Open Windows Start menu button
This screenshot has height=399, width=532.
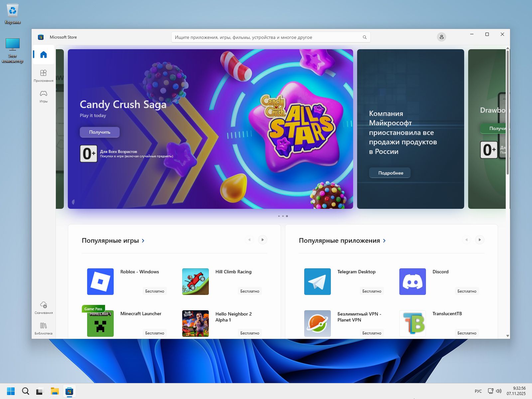point(11,391)
